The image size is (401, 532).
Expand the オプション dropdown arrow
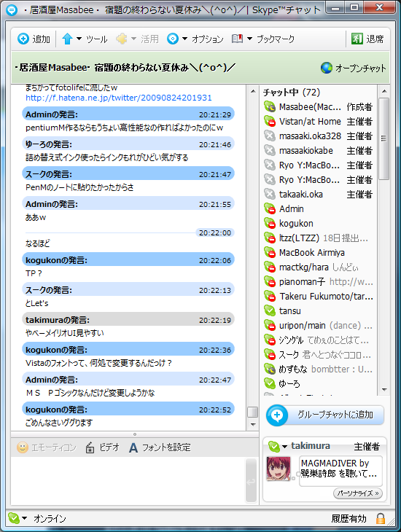pos(184,39)
